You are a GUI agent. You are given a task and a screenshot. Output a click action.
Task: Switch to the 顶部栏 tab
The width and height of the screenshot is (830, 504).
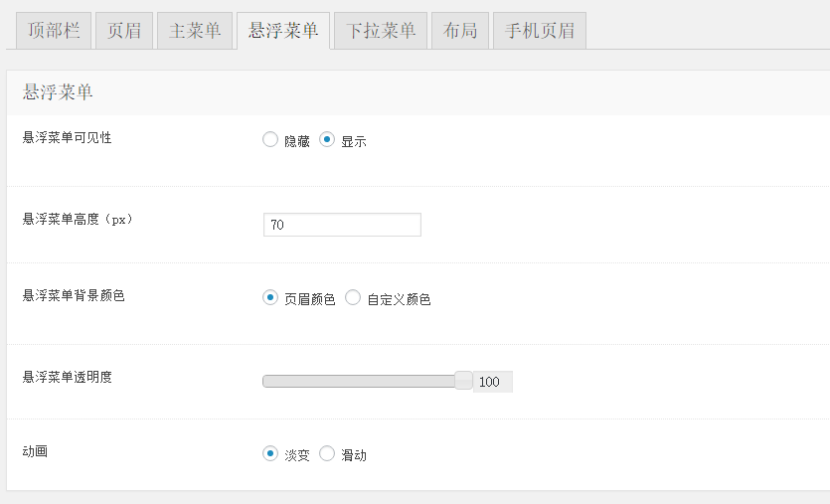(x=54, y=31)
